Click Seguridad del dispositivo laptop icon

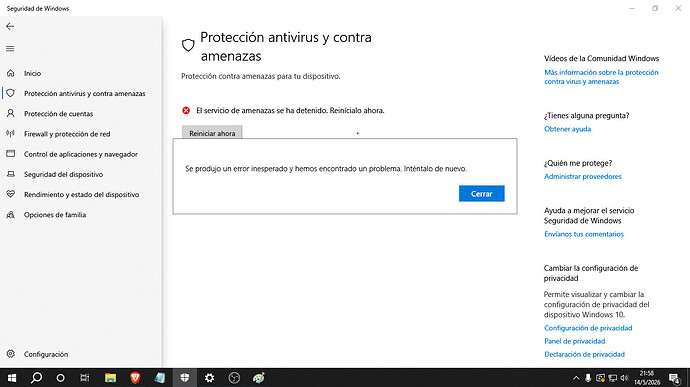tap(11, 174)
